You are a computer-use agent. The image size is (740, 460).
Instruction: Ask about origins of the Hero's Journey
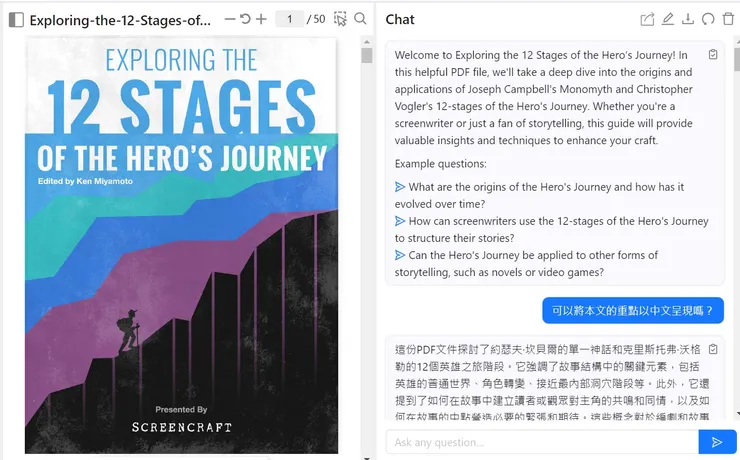[x=534, y=187]
